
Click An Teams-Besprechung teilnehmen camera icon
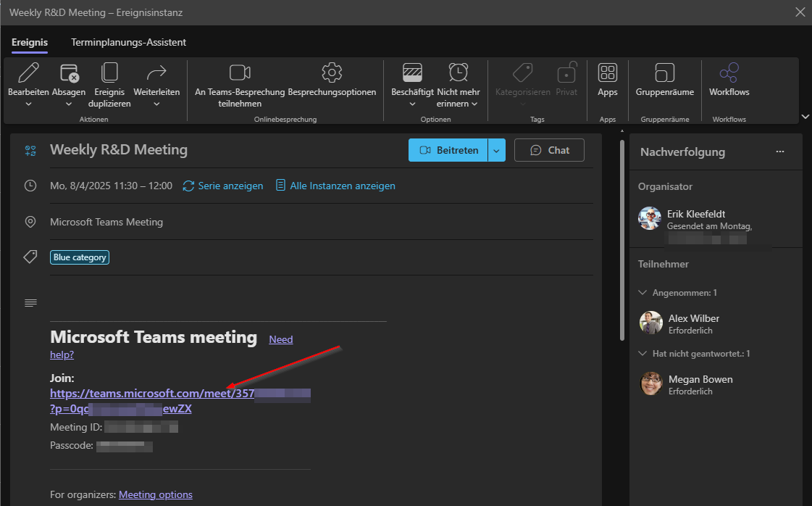pyautogui.click(x=240, y=72)
